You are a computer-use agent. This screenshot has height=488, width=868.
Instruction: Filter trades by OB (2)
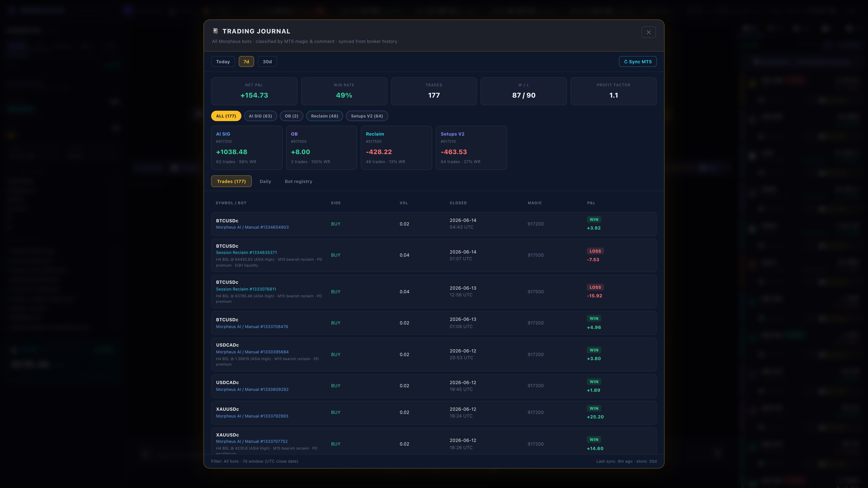pyautogui.click(x=291, y=116)
